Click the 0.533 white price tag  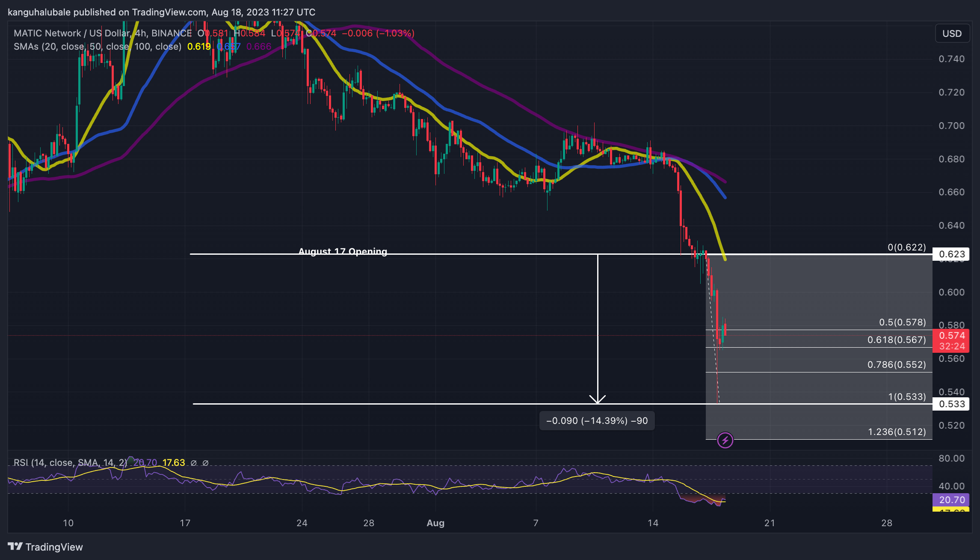951,404
